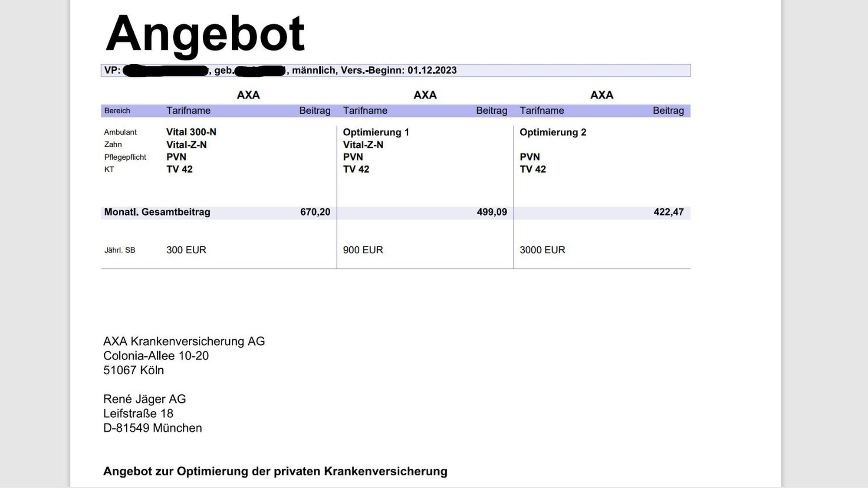868x488 pixels.
Task: Click the 'Zahn' row label
Action: point(113,144)
